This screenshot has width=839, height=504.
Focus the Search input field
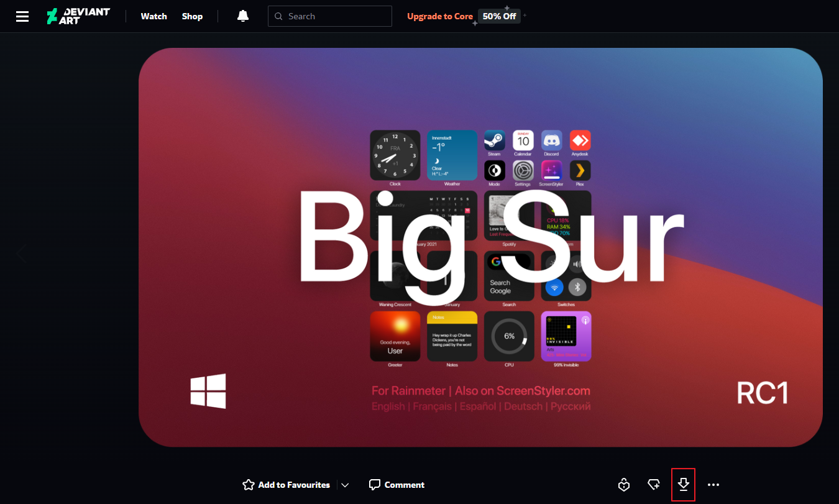[x=330, y=16]
